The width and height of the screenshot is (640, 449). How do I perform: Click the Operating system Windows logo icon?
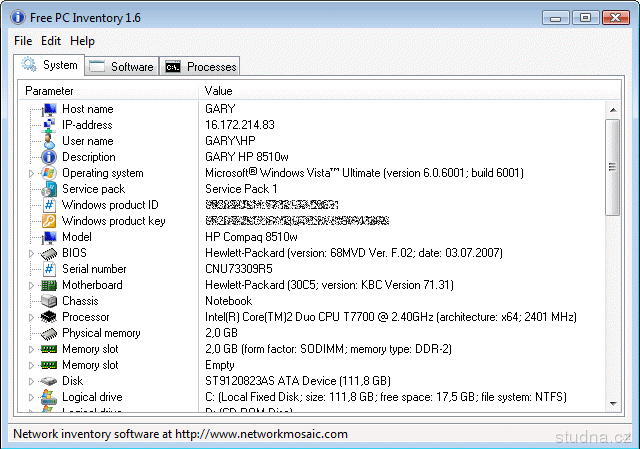tap(49, 173)
